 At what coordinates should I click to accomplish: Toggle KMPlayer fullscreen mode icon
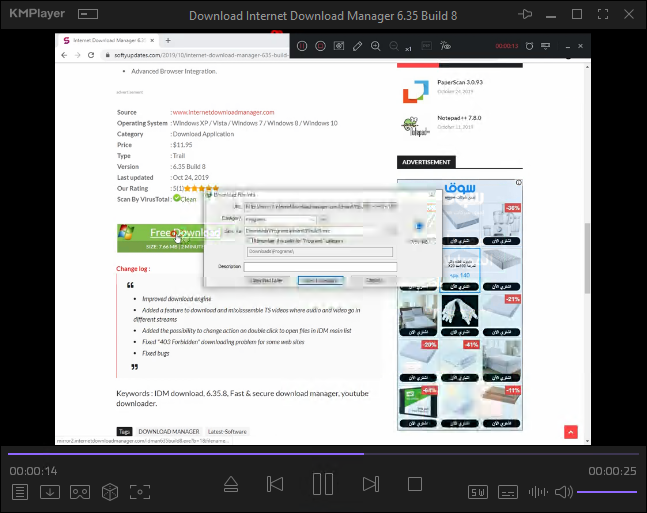click(603, 14)
